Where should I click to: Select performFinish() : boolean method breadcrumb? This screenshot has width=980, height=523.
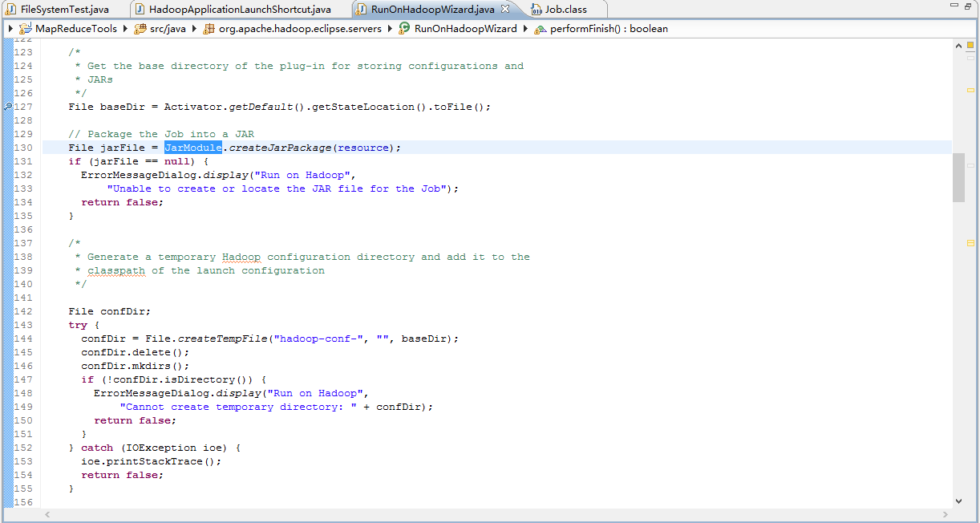[x=601, y=29]
